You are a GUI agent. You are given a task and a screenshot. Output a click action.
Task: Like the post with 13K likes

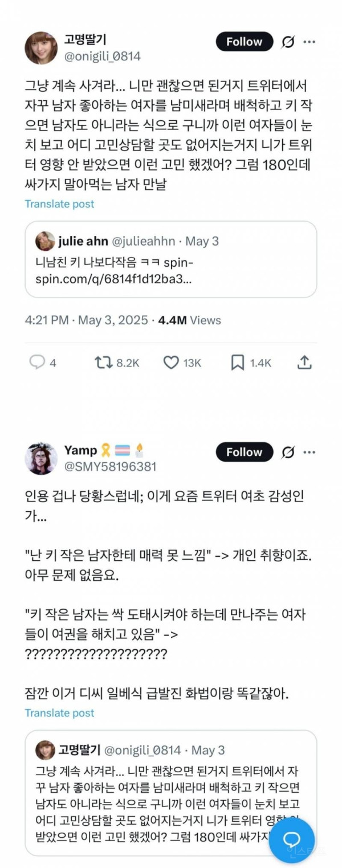coord(171,362)
